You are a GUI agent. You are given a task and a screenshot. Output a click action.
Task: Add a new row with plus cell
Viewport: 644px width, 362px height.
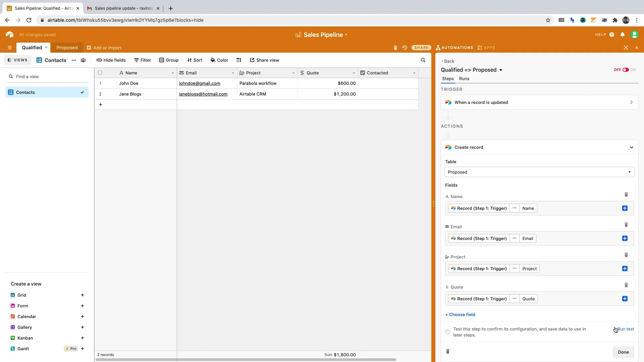(101, 105)
